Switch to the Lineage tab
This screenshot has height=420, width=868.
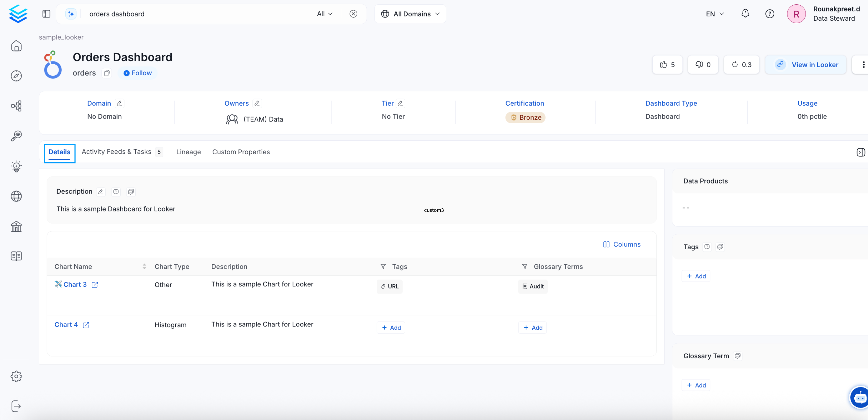(188, 152)
